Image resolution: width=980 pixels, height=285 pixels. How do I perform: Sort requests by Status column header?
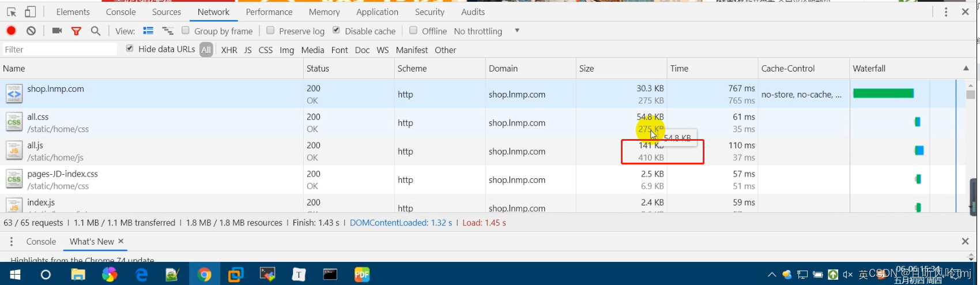349,68
